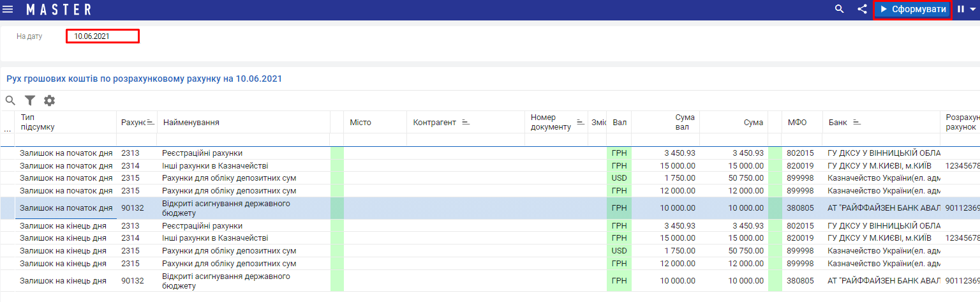980x302 pixels.
Task: Click sort icon beside Банк column header
Action: point(857,122)
